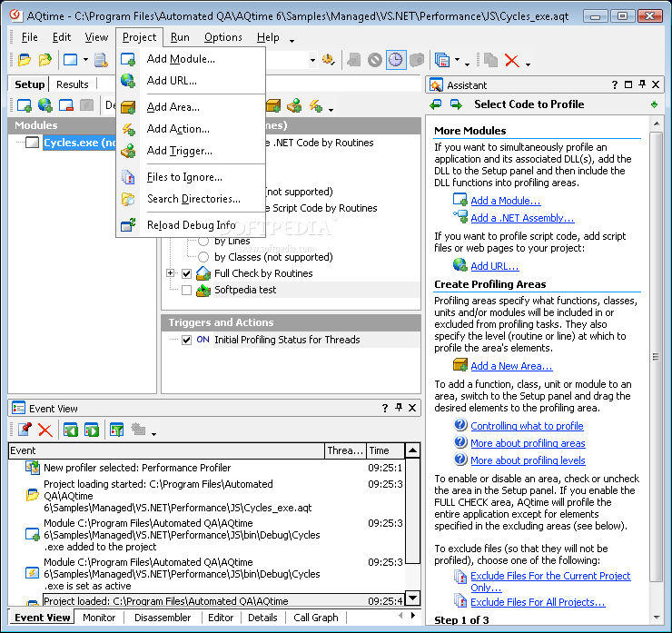Open menu bar overflow arrow after Help
Image resolution: width=672 pixels, height=633 pixels.
tap(292, 41)
